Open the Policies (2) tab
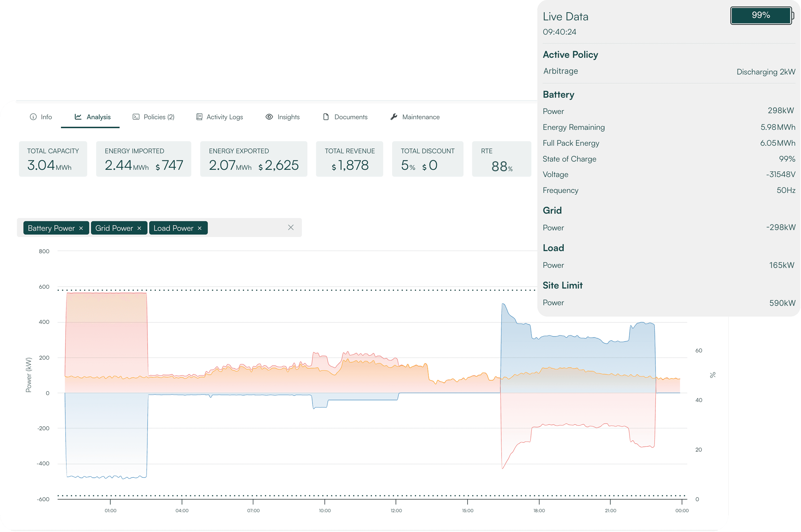 (x=159, y=117)
